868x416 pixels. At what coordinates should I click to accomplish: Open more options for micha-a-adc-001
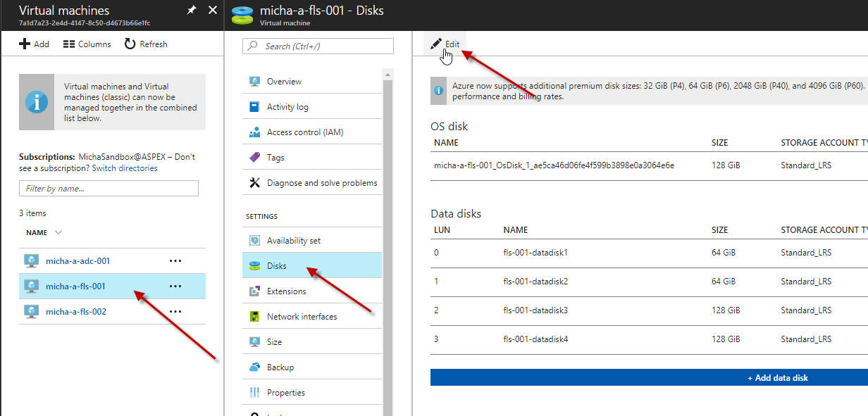pos(175,261)
